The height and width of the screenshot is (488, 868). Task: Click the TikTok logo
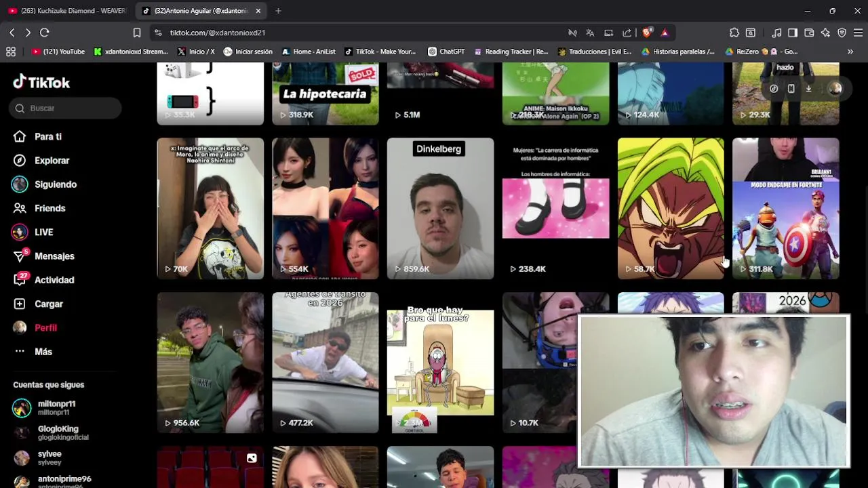[x=41, y=82]
